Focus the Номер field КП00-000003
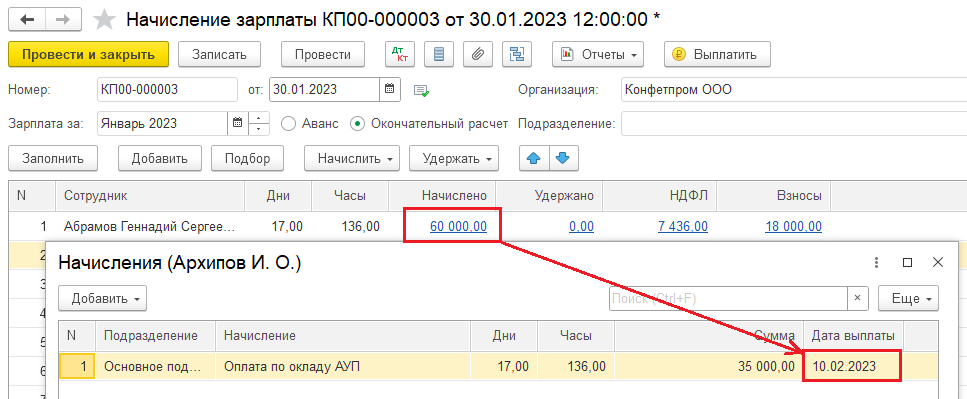Screen dimensions: 967x399 click(x=167, y=89)
